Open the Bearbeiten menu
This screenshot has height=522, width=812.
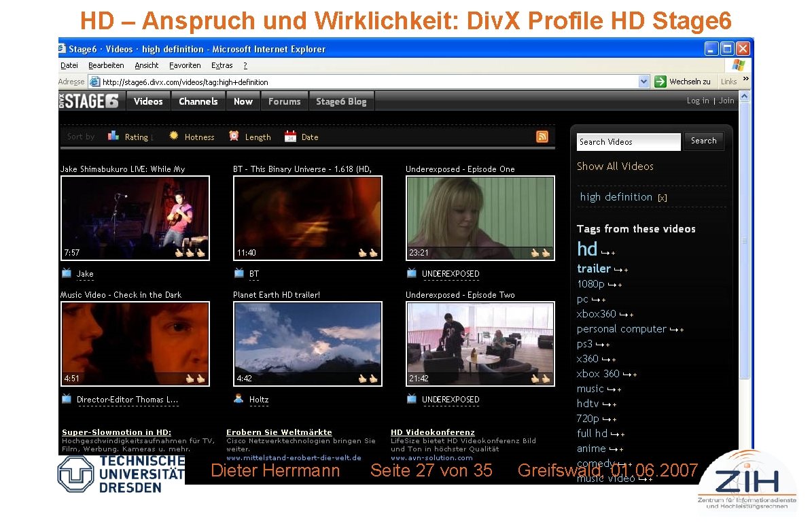click(x=106, y=65)
